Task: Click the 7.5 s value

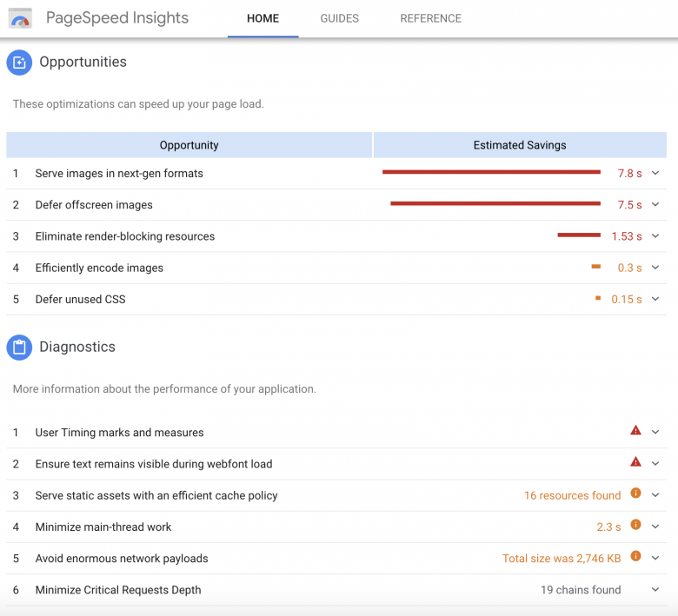Action: [x=629, y=205]
